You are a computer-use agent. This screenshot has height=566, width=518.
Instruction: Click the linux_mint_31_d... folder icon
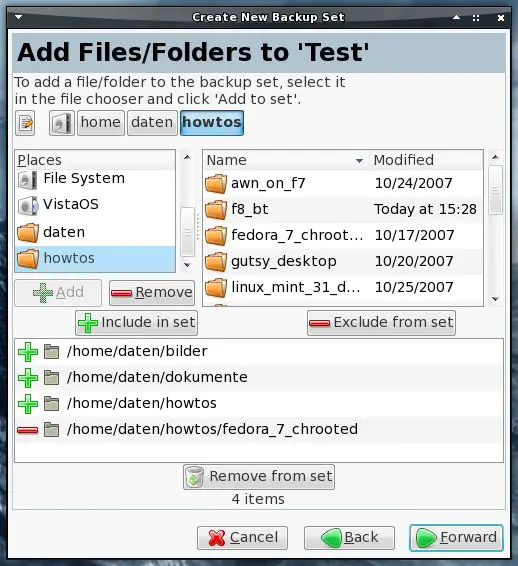point(216,288)
